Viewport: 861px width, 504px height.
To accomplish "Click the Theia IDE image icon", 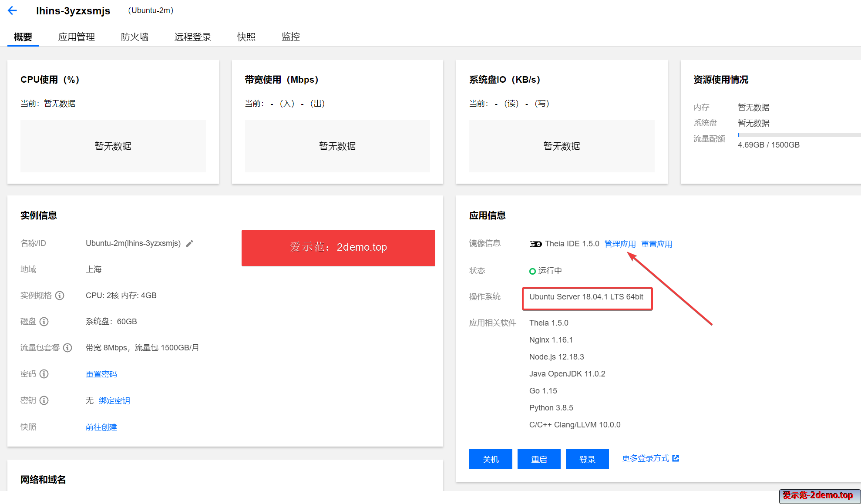I will coord(535,244).
